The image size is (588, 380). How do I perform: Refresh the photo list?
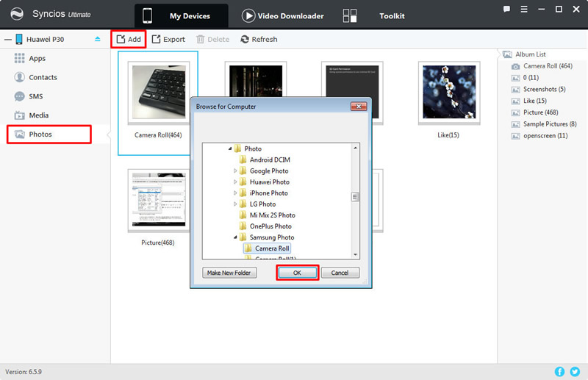(x=259, y=39)
